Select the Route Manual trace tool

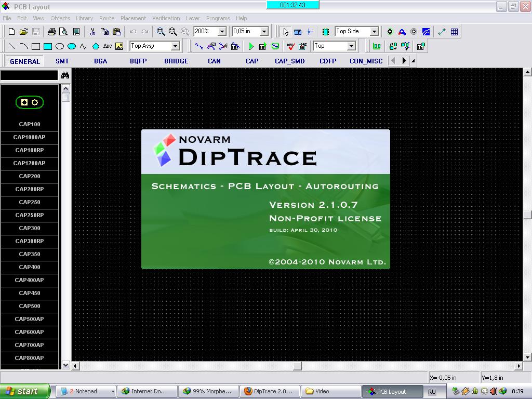pos(199,46)
